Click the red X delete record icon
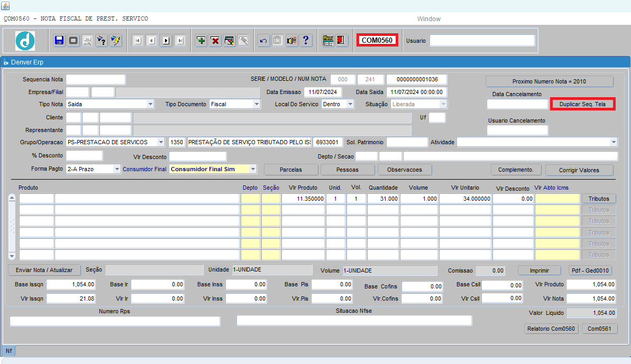This screenshot has width=631, height=364. pyautogui.click(x=215, y=41)
